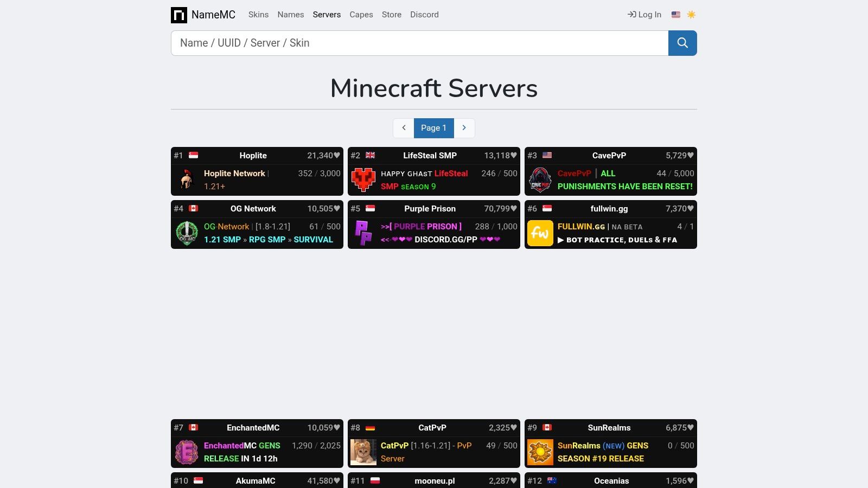Click the CavePvP hooded logo icon
The width and height of the screenshot is (868, 488).
540,179
